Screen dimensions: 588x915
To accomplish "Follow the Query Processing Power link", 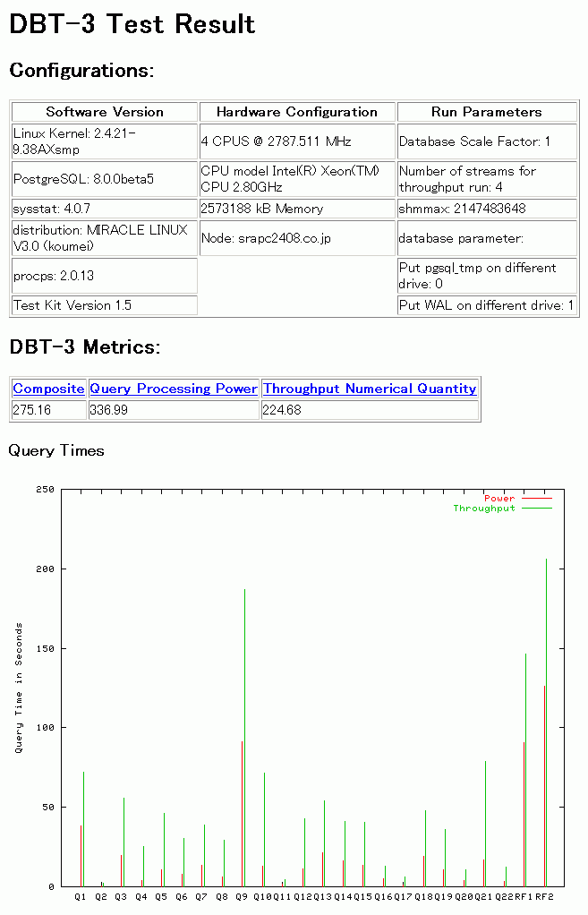I will [x=174, y=389].
